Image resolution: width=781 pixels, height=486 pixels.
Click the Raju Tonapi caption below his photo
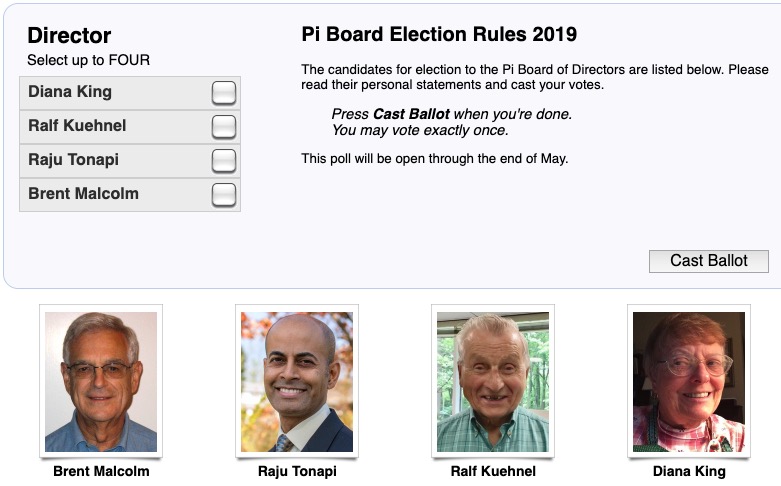click(x=297, y=471)
